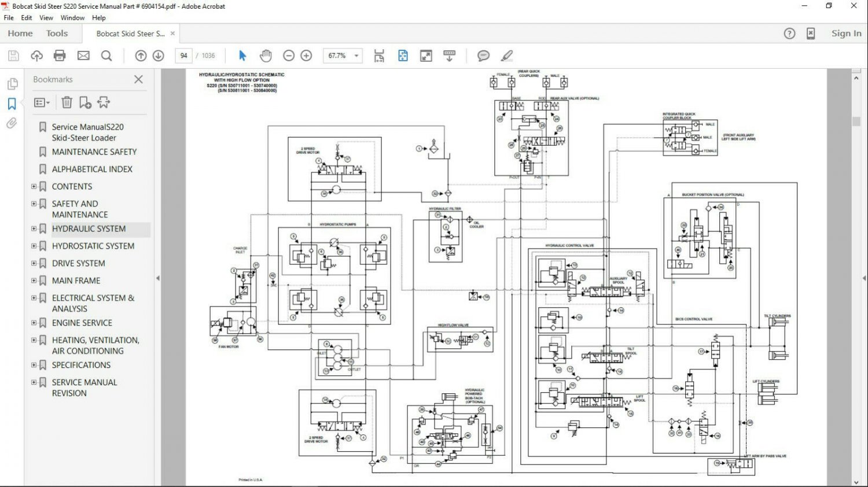
Task: Expand the right tools pane handle
Action: point(863,278)
